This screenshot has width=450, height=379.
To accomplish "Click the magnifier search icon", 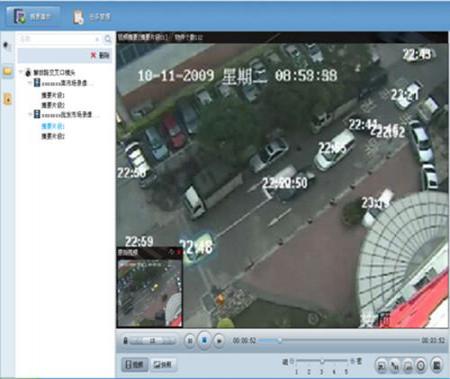I will pyautogui.click(x=108, y=39).
